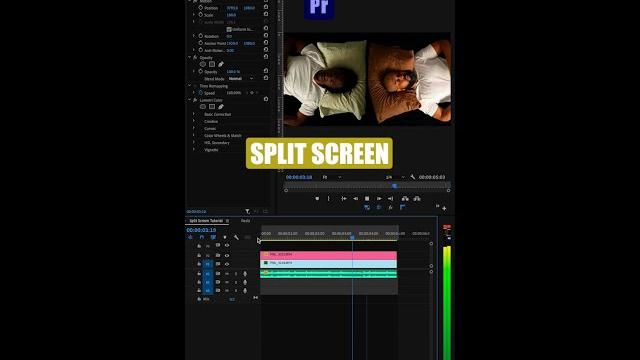Click the Effect Controls filter icon
Viewport: 640px width, 360px height.
pos(247,211)
